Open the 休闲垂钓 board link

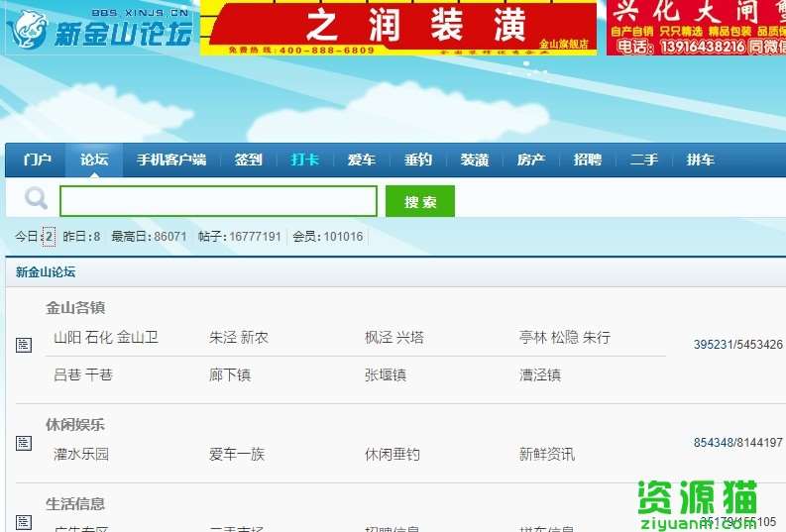pos(392,455)
